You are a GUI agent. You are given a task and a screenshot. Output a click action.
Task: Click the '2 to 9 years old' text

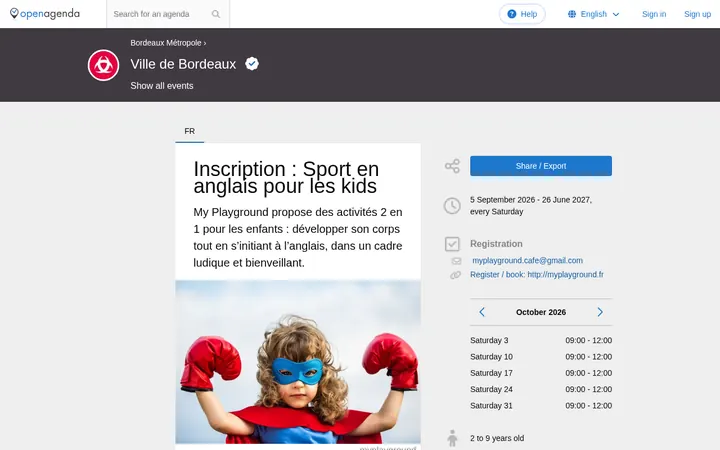coord(497,438)
